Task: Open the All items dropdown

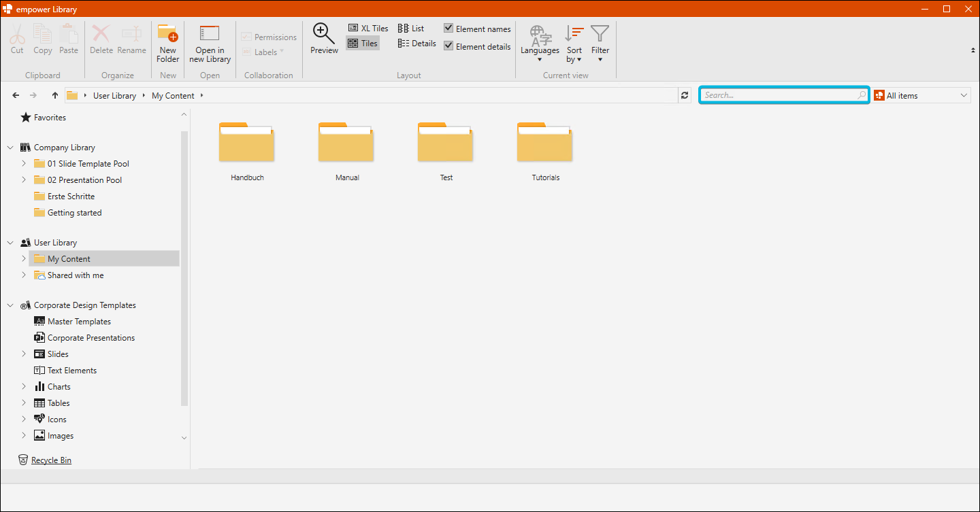Action: coord(922,95)
